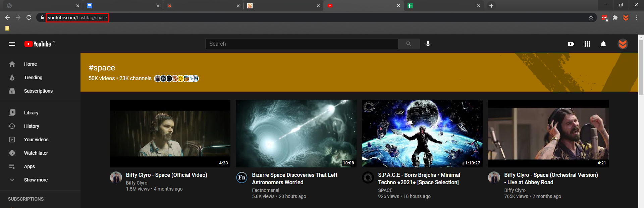Go to Home in sidebar

[x=40, y=64]
